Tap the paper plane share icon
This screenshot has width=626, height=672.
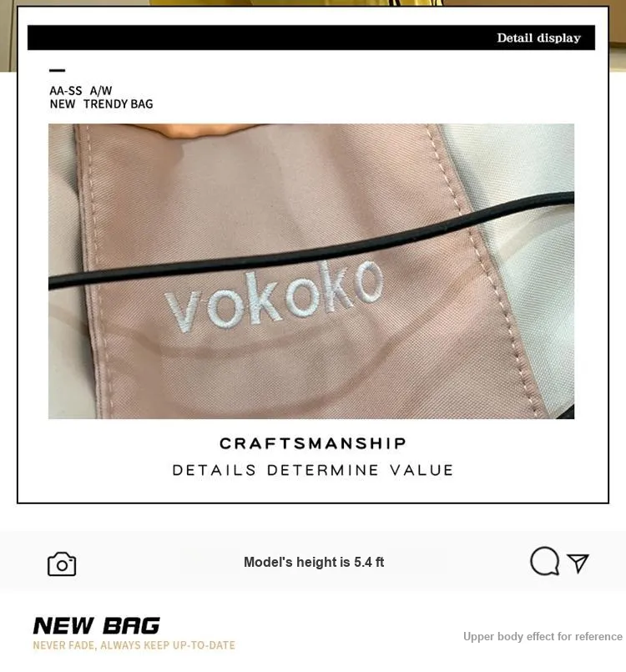click(578, 563)
